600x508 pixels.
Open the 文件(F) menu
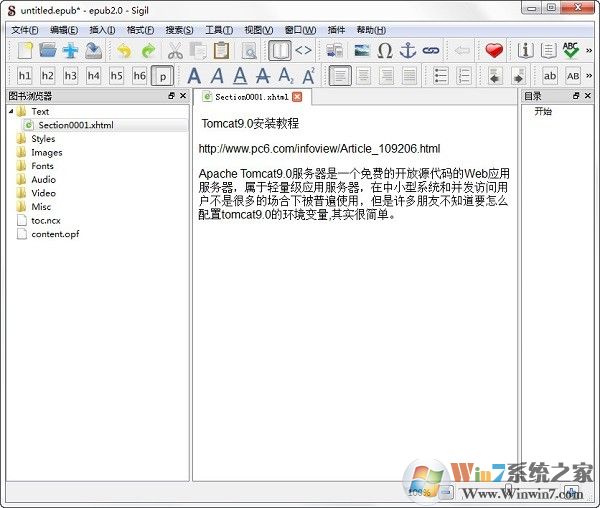coord(25,30)
